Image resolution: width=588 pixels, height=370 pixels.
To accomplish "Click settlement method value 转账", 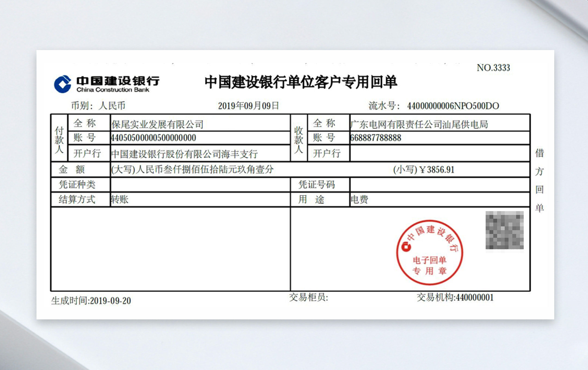I will point(120,200).
